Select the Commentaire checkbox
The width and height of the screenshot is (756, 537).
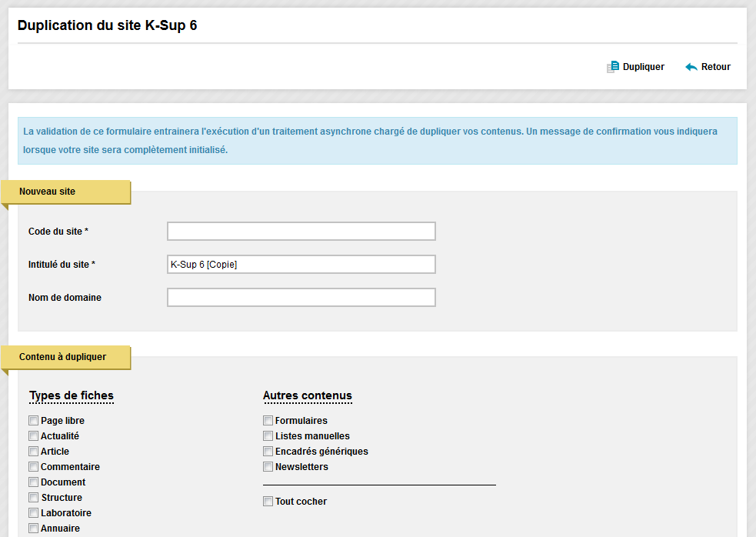33,467
